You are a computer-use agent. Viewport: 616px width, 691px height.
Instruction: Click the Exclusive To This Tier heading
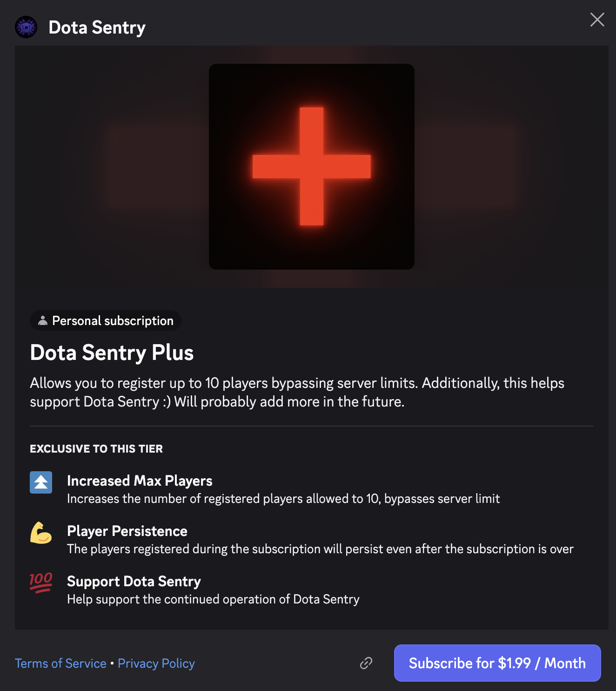point(96,449)
